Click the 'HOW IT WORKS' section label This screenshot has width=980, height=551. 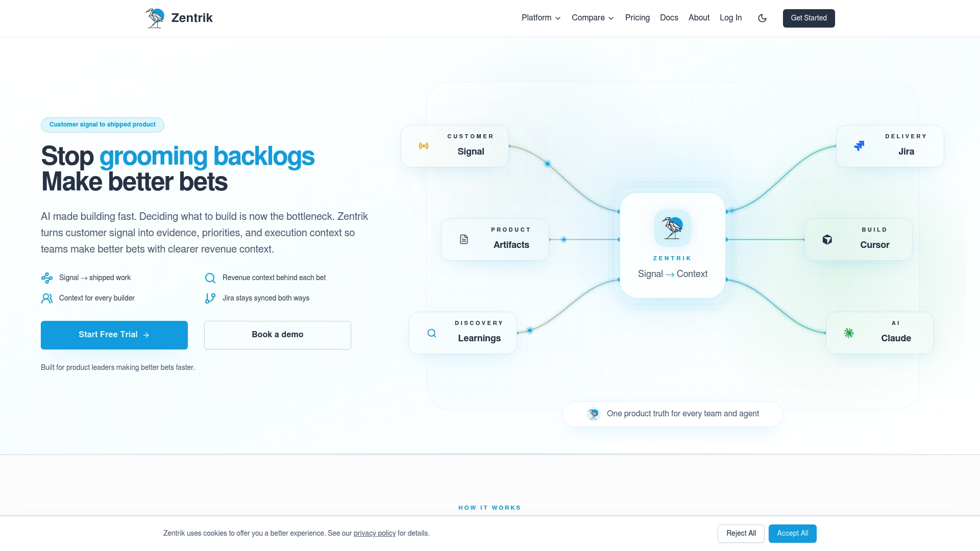[x=489, y=508]
